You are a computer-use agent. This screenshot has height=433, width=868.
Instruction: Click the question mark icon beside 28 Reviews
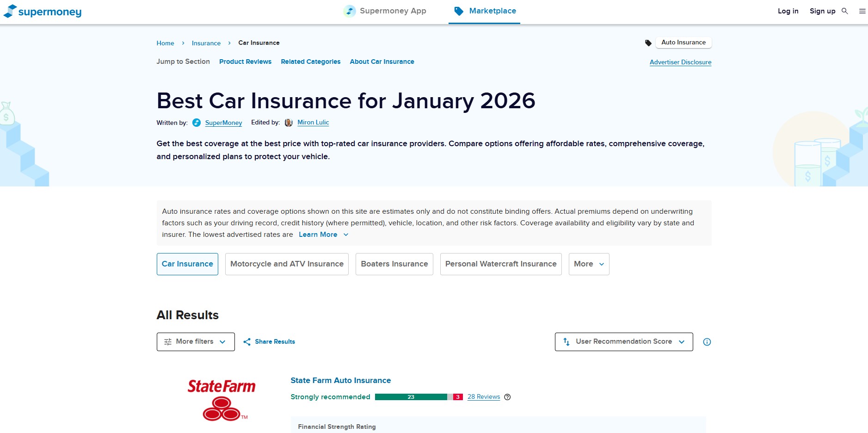pos(507,397)
